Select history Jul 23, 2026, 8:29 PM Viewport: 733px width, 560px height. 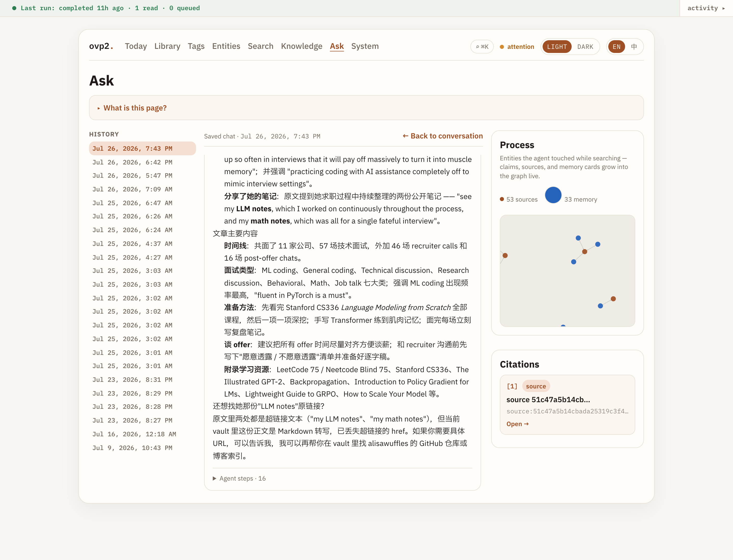(x=142, y=393)
